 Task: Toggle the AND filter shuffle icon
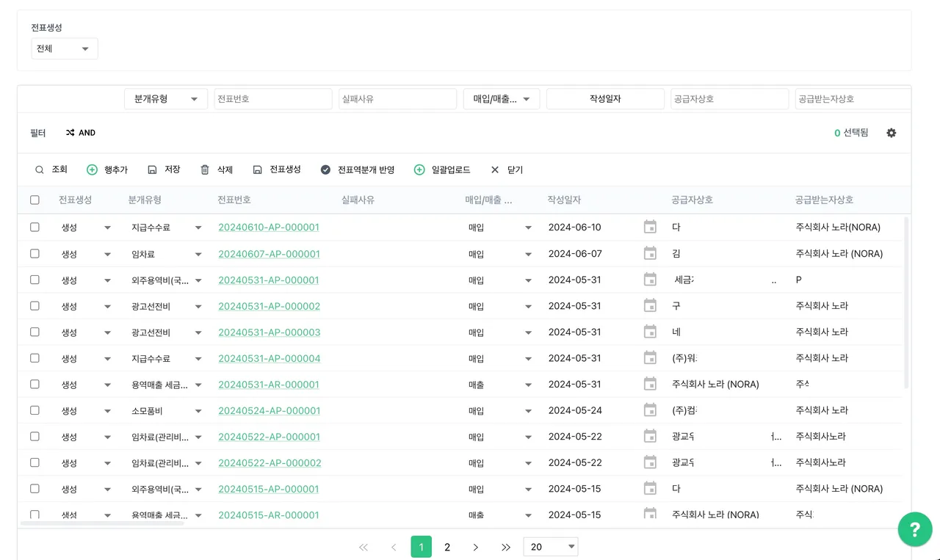point(70,133)
